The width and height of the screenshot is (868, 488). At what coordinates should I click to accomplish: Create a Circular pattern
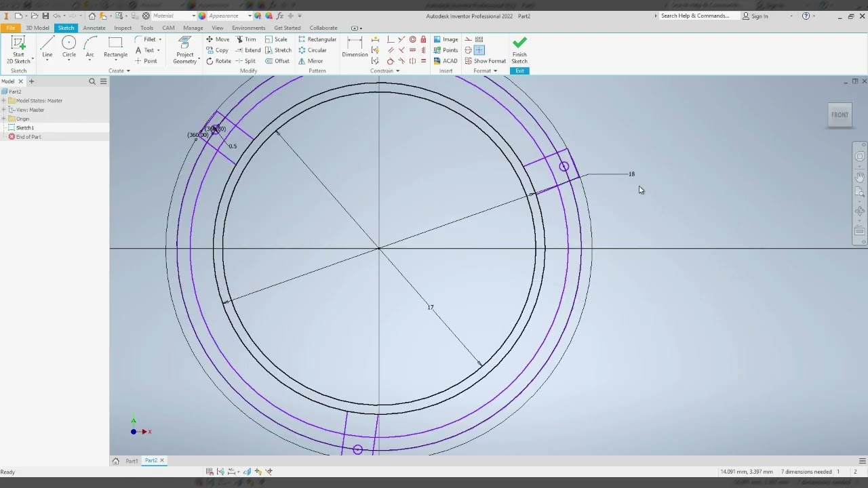click(x=313, y=50)
